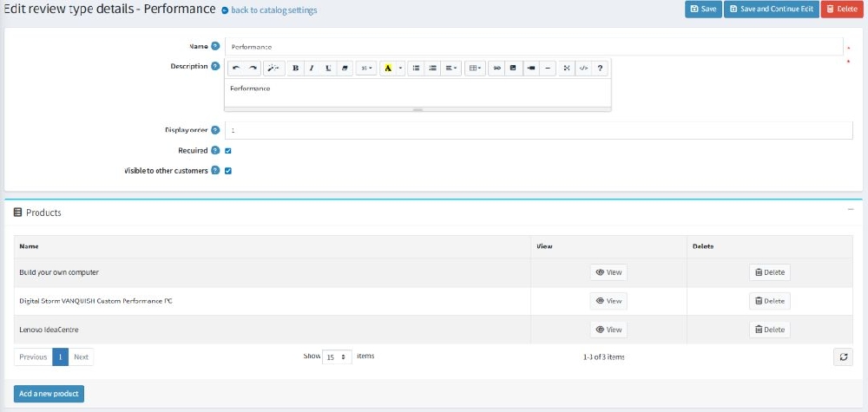Change the items per page dropdown
This screenshot has width=868, height=412.
[x=337, y=357]
